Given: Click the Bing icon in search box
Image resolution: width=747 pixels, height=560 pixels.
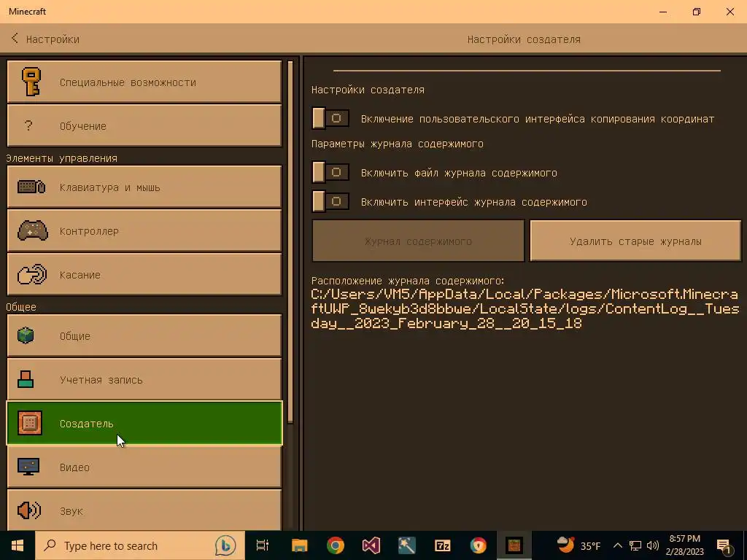Looking at the screenshot, I should tap(225, 545).
